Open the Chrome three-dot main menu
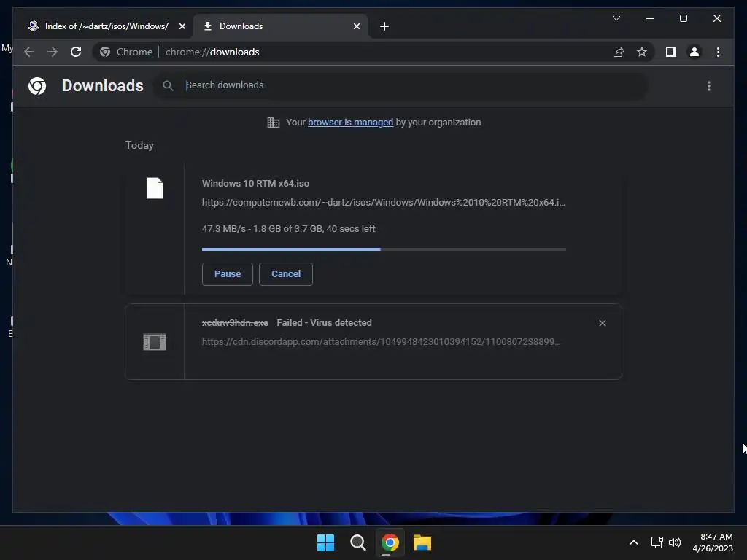 pos(718,52)
